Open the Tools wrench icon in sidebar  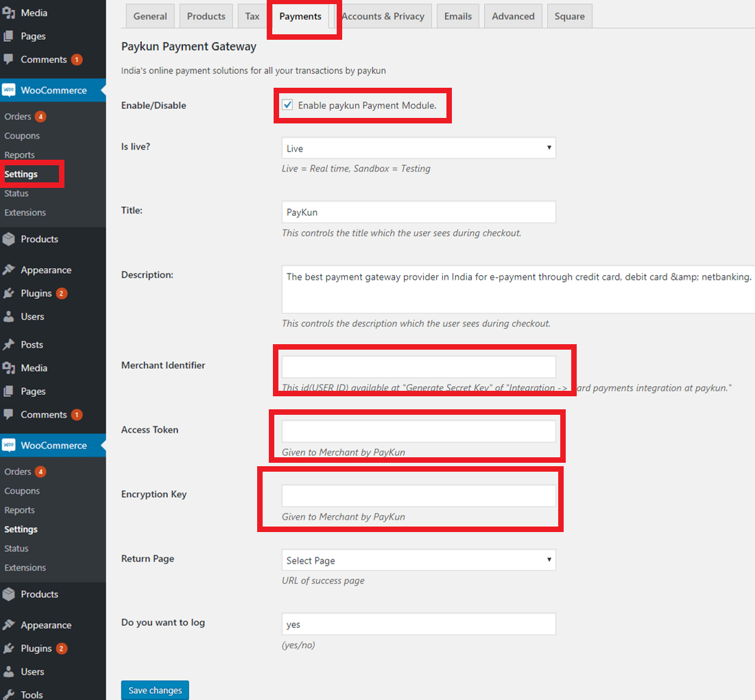(x=9, y=695)
